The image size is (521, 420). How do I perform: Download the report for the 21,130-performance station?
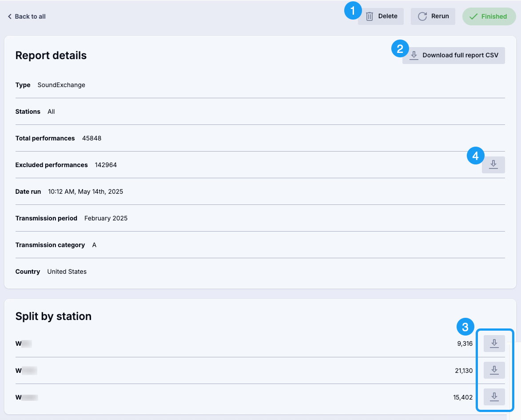493,370
